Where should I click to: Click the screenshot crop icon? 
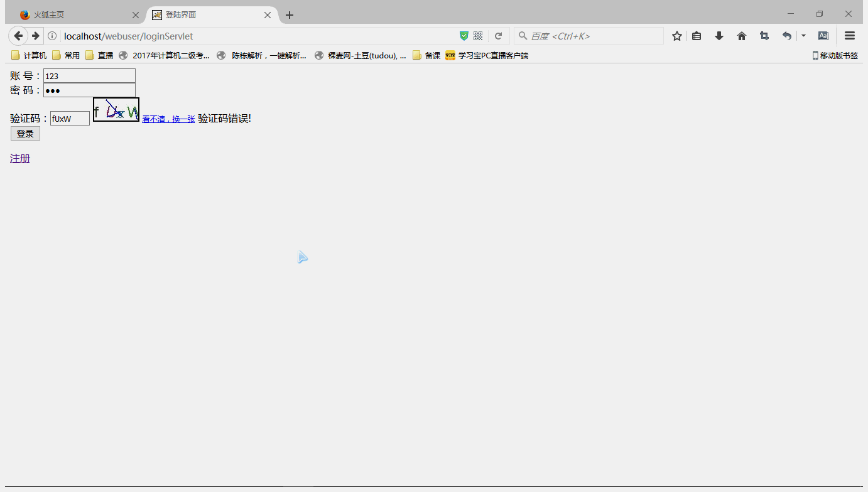(764, 36)
